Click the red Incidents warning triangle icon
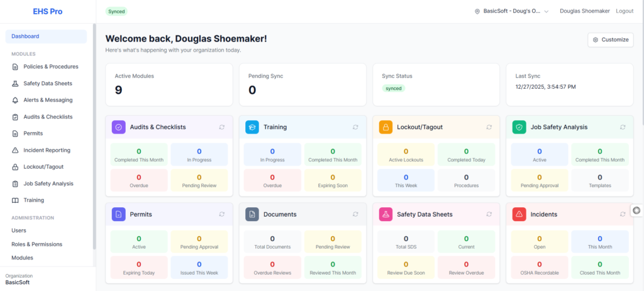This screenshot has width=644, height=291. 519,214
